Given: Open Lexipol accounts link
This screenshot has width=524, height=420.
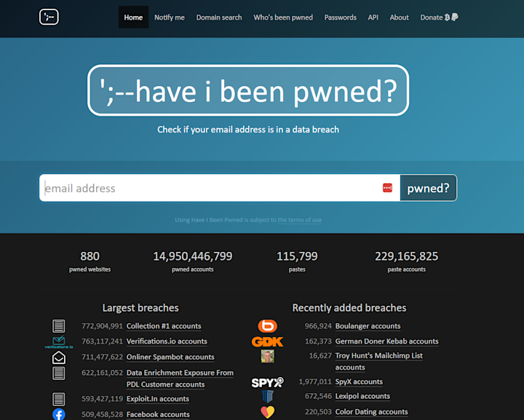Looking at the screenshot, I should (362, 396).
